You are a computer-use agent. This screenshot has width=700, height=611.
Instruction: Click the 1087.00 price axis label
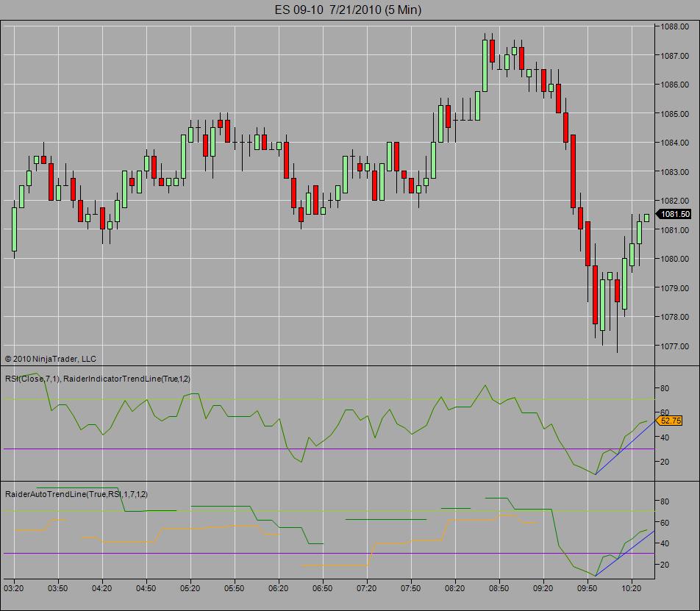coord(674,56)
